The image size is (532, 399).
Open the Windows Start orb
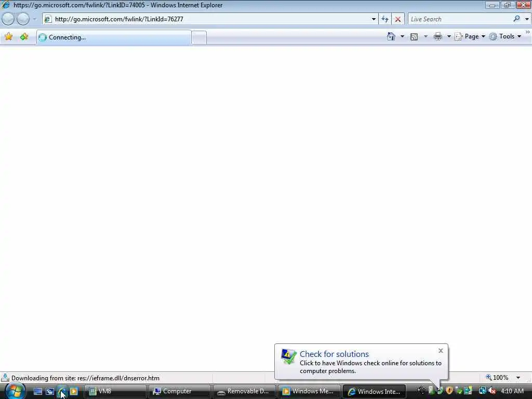(x=15, y=391)
